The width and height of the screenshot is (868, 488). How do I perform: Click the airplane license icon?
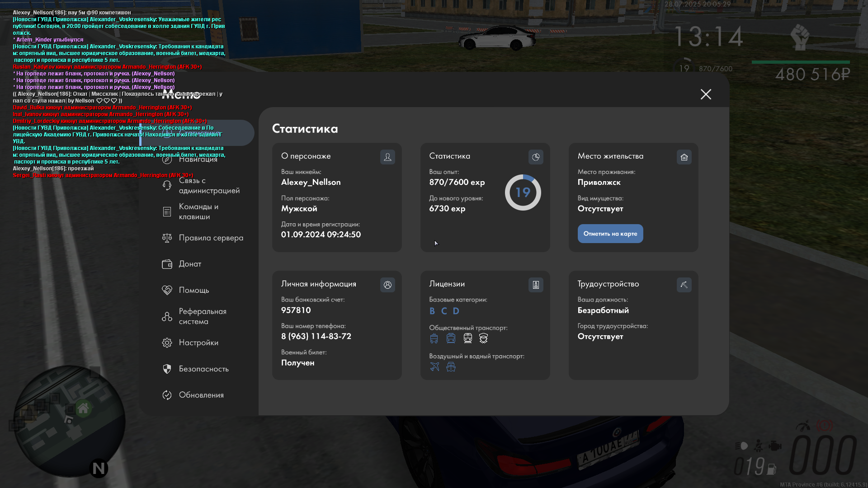[x=434, y=366]
